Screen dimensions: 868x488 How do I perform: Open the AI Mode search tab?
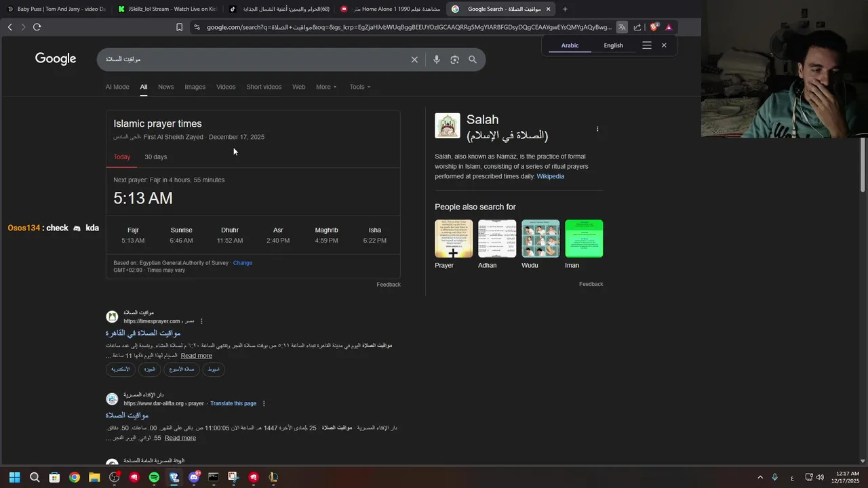pyautogui.click(x=117, y=87)
